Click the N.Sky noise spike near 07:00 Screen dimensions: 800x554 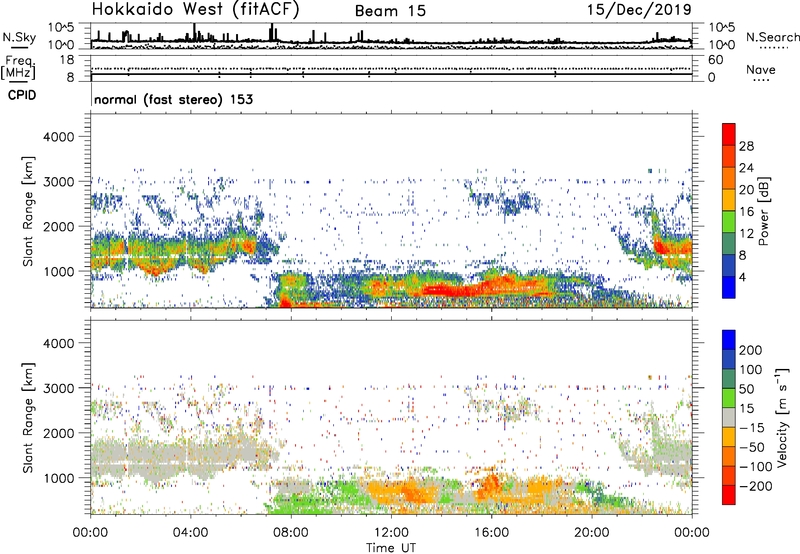(x=272, y=33)
